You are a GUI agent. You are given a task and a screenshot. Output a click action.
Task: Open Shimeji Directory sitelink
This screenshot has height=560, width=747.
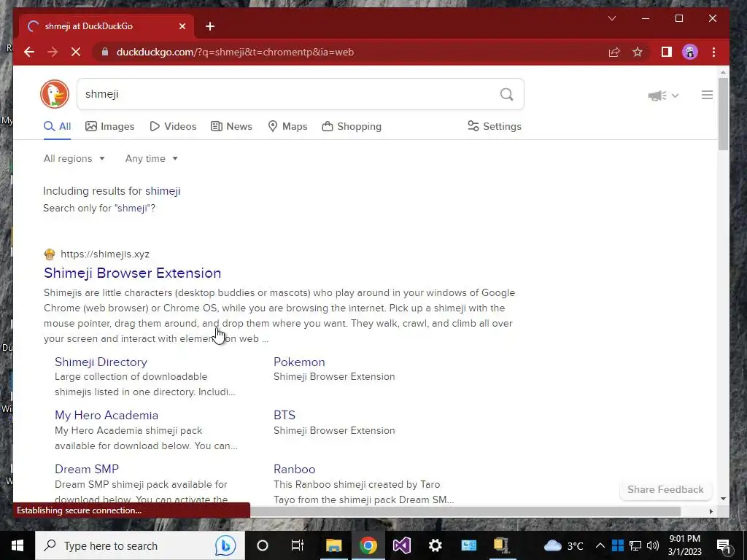point(101,362)
